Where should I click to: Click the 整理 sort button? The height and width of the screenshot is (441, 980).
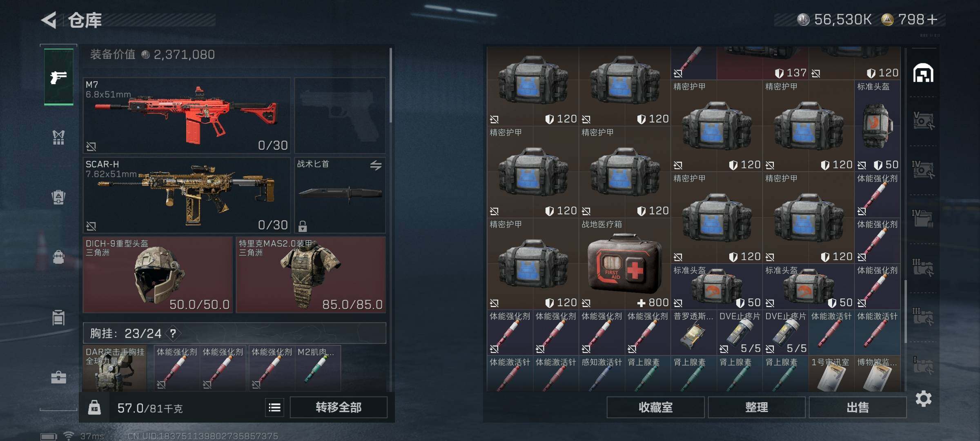(x=757, y=407)
